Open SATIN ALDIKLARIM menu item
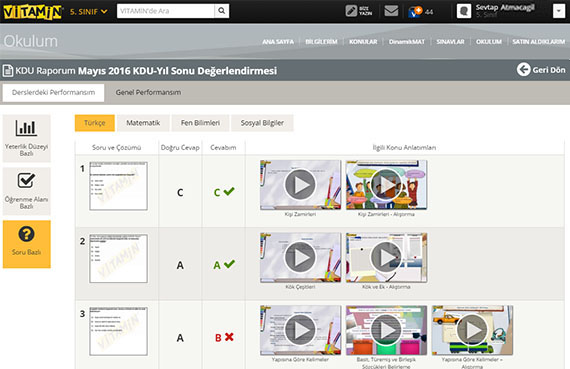570x369 pixels. point(539,42)
